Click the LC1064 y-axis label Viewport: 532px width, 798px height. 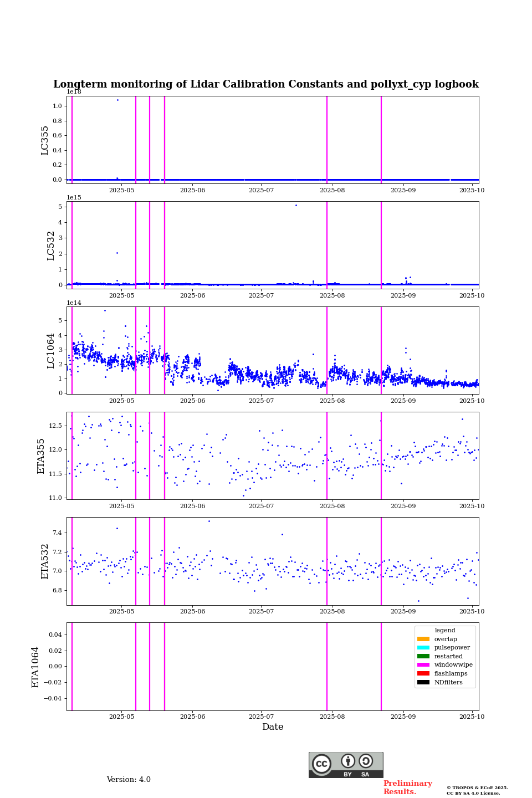click(51, 350)
